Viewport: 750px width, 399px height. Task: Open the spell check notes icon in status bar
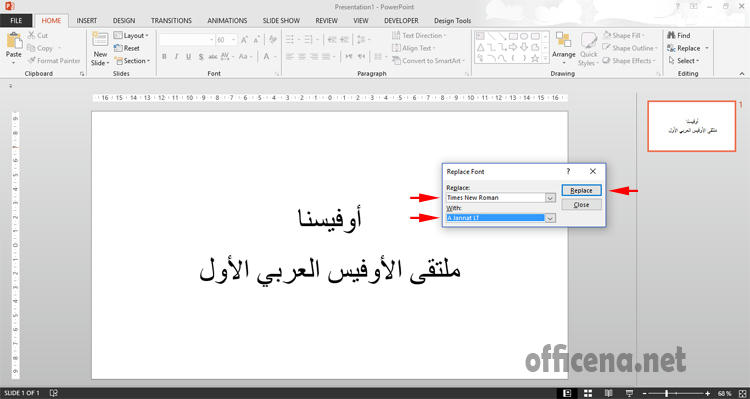point(54,393)
